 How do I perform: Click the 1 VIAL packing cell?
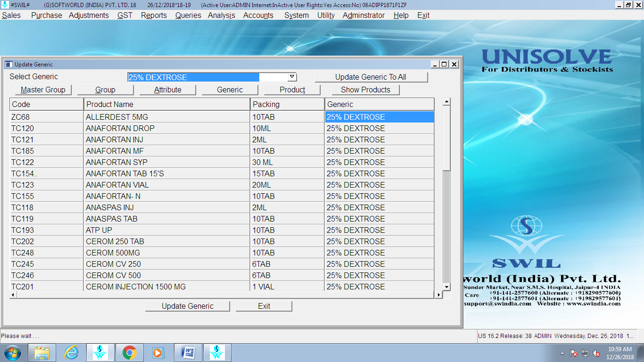click(288, 287)
